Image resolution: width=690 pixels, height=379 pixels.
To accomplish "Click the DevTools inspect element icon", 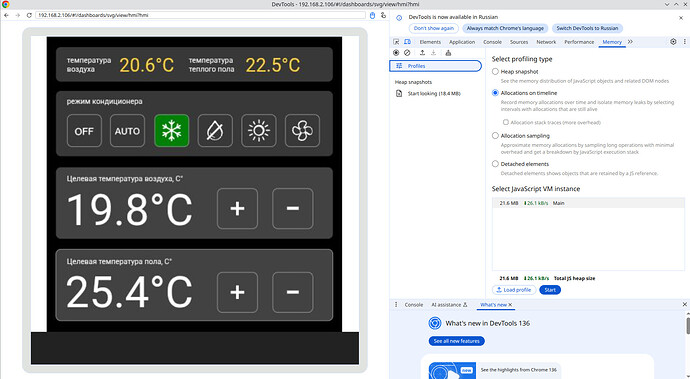I will pos(396,42).
